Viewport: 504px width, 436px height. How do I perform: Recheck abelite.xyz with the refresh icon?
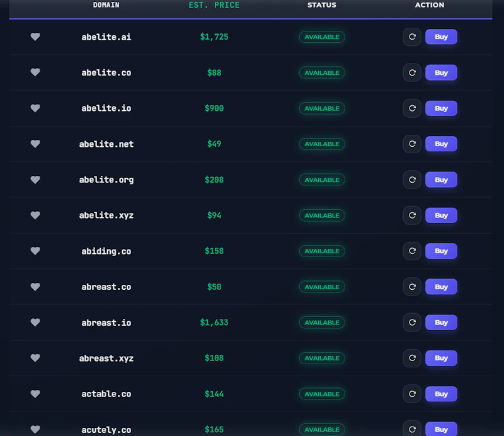pos(412,215)
